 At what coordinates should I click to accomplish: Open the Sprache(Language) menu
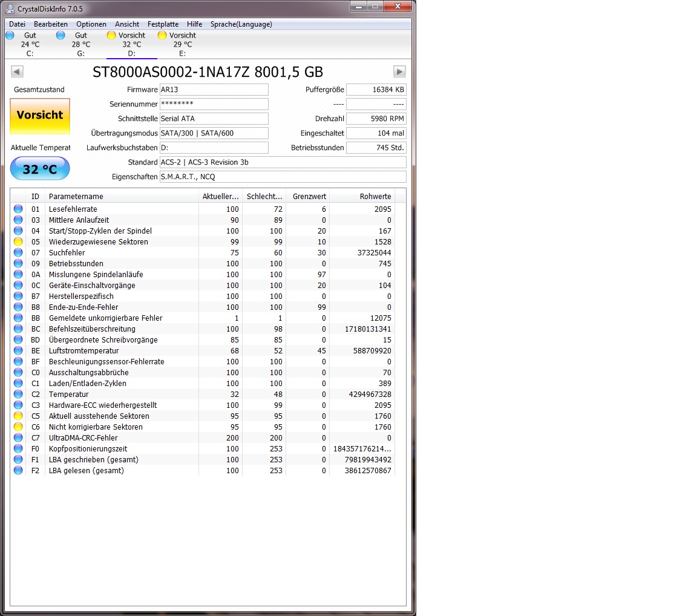(241, 24)
